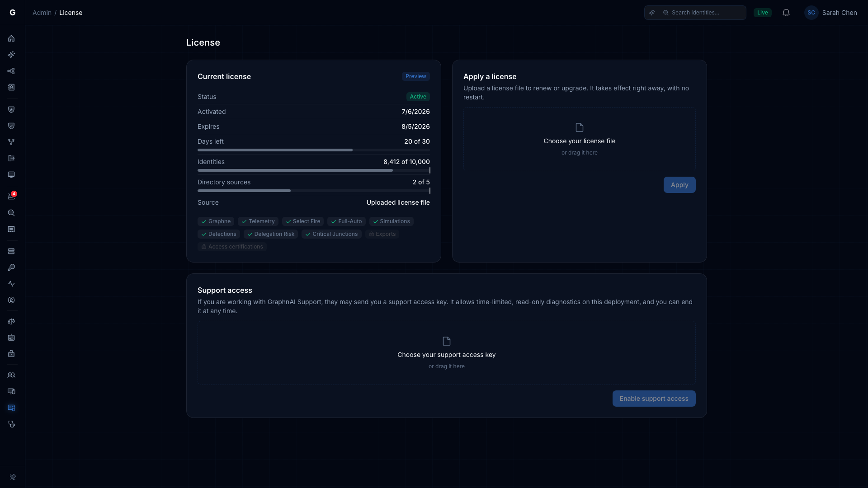This screenshot has width=868, height=488.
Task: Click the sparkles AI icon in sidebar
Action: (11, 55)
